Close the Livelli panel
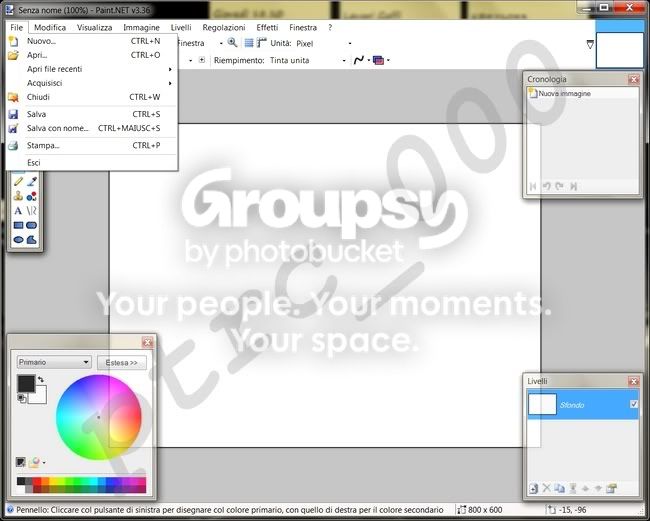Image resolution: width=650 pixels, height=521 pixels. (x=634, y=381)
